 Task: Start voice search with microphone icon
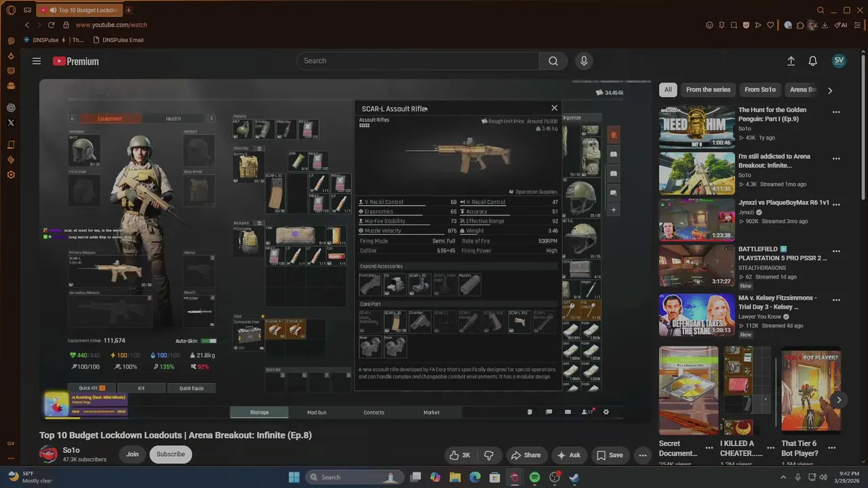[584, 61]
